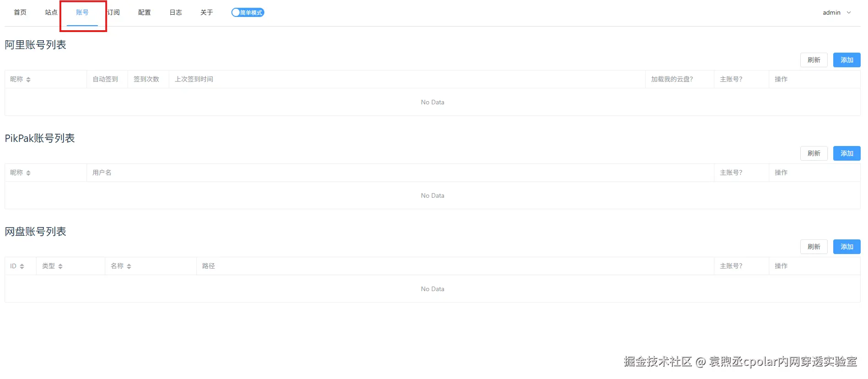The height and width of the screenshot is (379, 868).
Task: Add a new 网盘 account
Action: [x=847, y=247]
